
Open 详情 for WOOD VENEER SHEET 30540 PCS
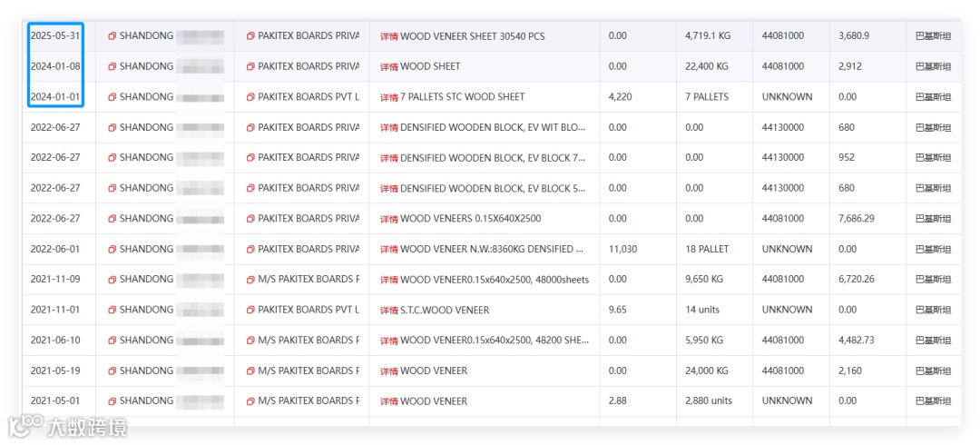pos(388,36)
